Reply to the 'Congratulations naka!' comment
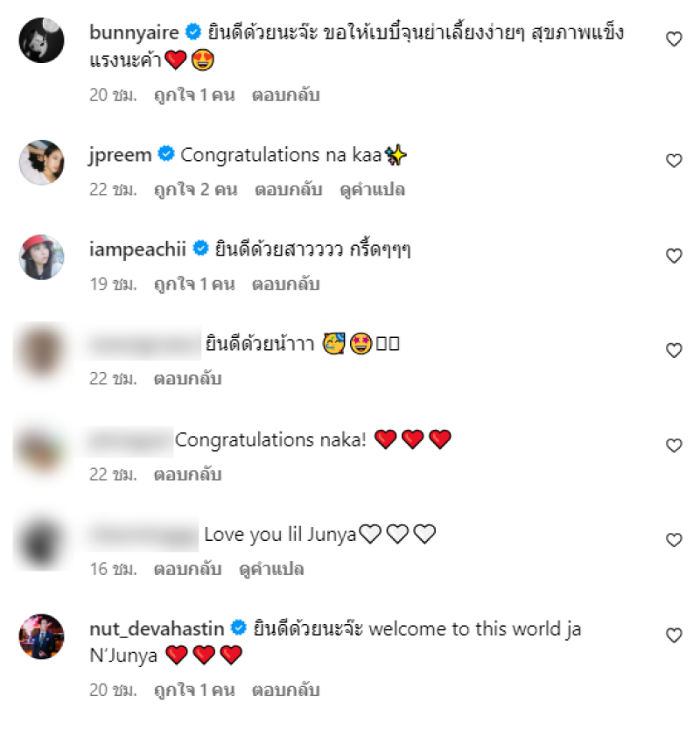Screen dimensions: 700x730 tap(187, 474)
